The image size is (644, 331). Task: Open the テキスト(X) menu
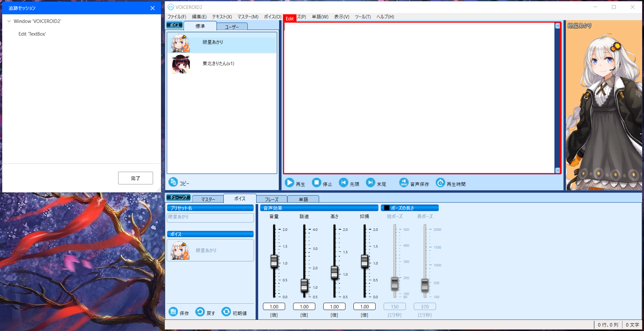222,17
